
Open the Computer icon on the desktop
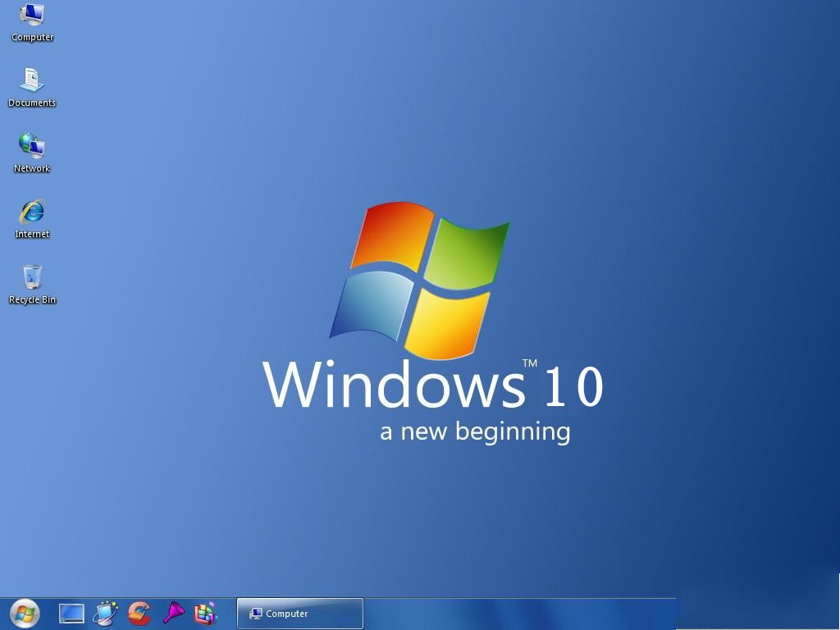[x=32, y=16]
